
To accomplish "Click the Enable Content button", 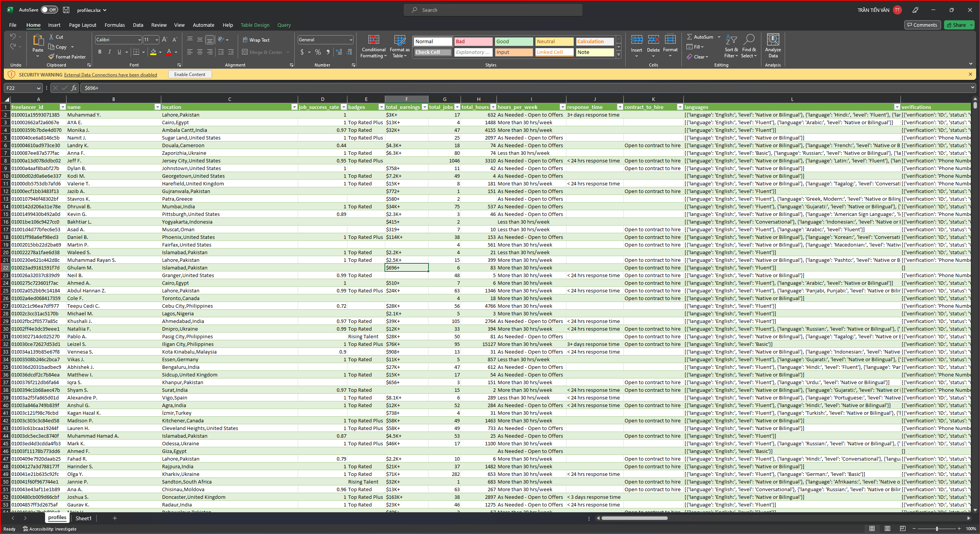I will pos(190,75).
